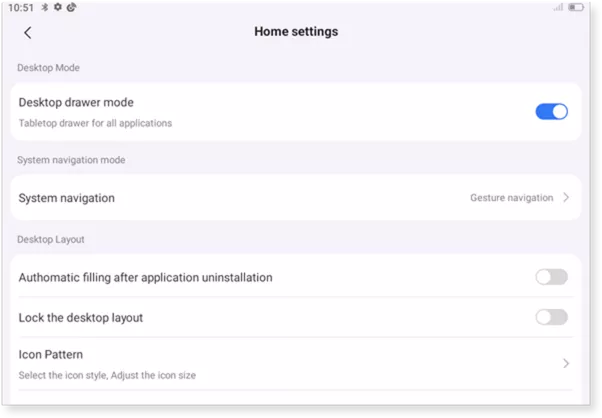Click 'Select the icon style' description text
602x418 pixels.
(x=107, y=375)
